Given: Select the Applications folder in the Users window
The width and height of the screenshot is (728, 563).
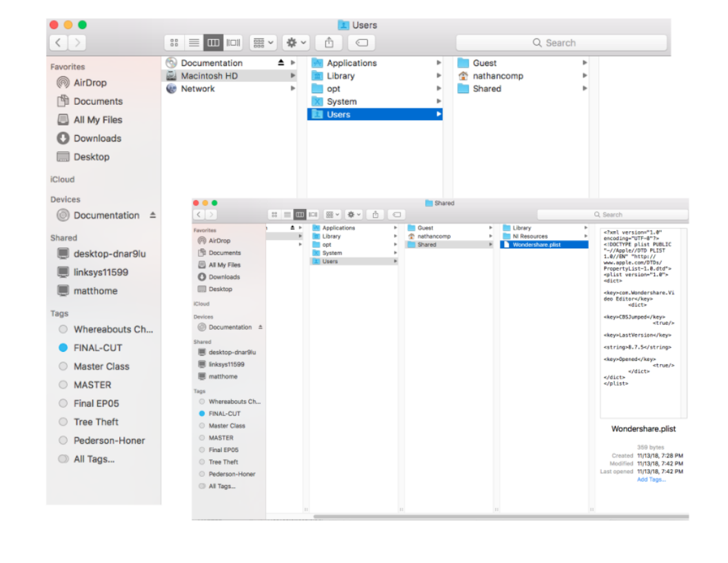Looking at the screenshot, I should [x=352, y=63].
